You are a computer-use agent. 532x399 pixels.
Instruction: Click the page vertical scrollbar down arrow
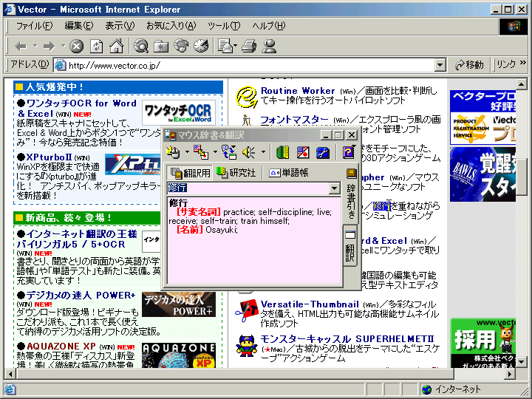point(521,362)
